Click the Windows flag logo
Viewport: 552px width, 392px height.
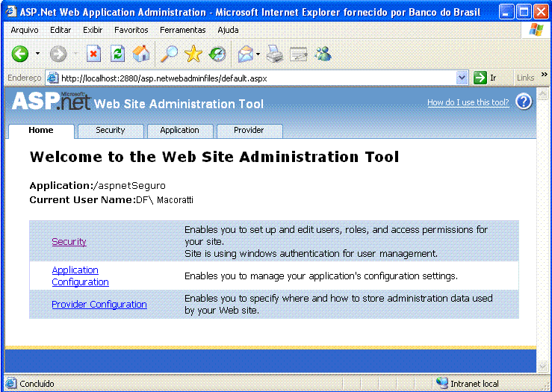536,30
